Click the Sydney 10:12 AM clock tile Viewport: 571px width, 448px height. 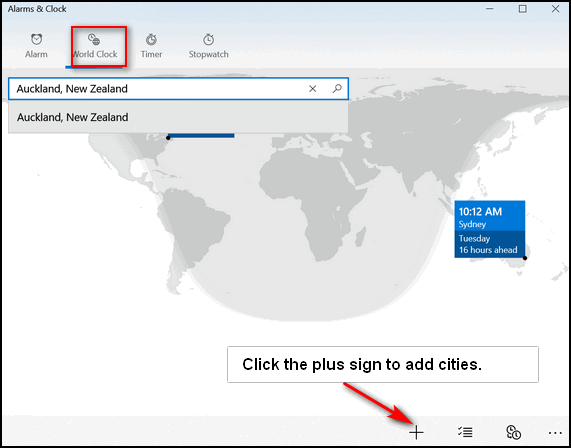[489, 229]
